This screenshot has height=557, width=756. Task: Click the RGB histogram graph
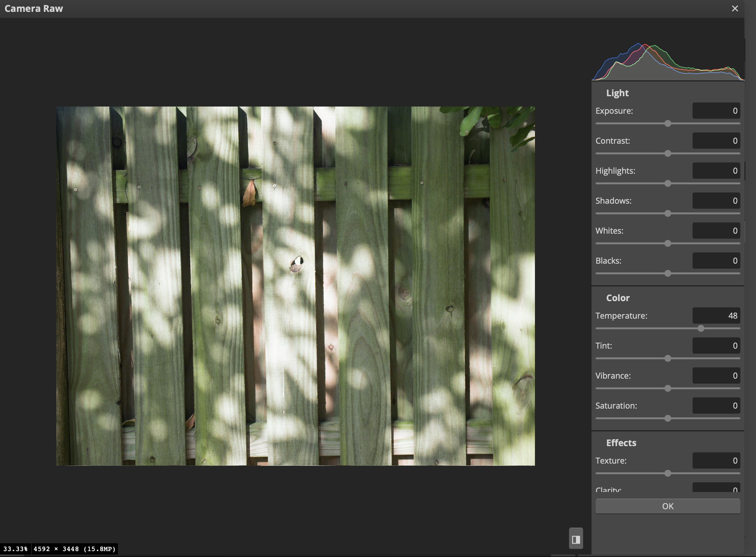point(667,62)
